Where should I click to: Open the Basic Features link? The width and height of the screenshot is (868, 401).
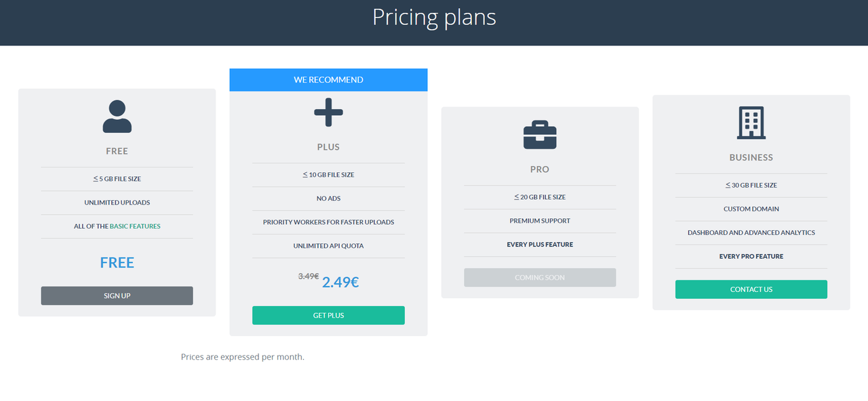tap(135, 226)
